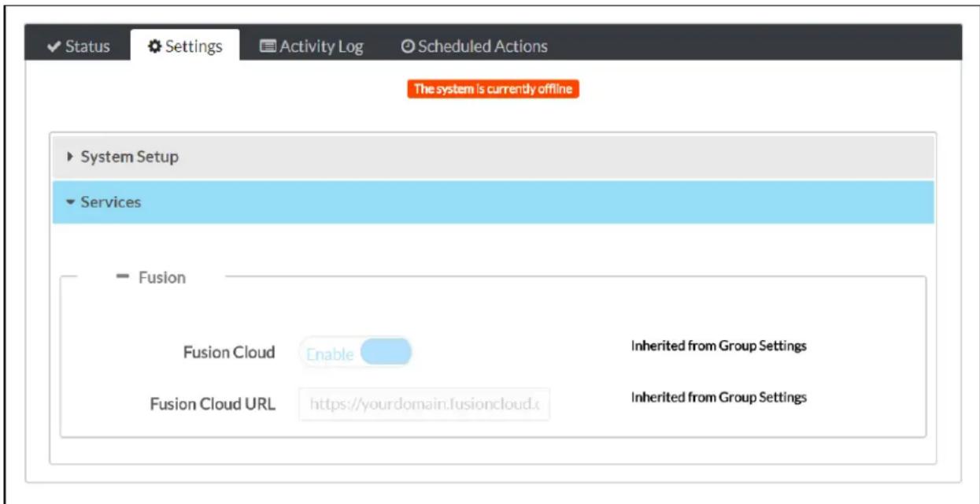Click Inherited from Group Settings beside Fusion Cloud URL
The height and width of the screenshot is (504, 980).
[719, 397]
